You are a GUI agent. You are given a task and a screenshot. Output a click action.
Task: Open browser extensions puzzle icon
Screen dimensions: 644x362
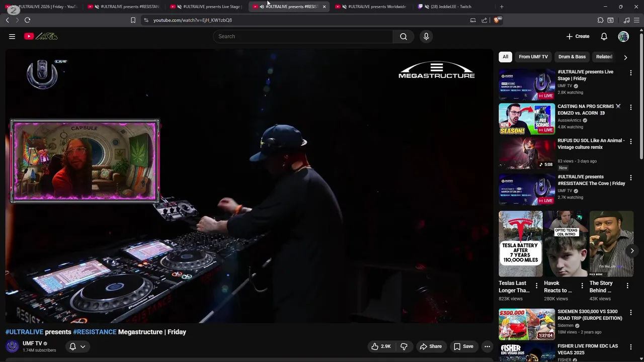click(x=600, y=20)
